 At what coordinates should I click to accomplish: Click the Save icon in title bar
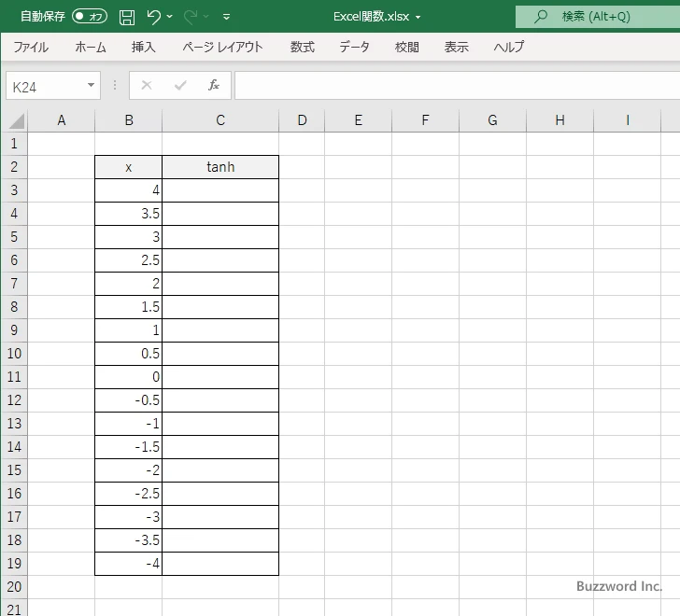click(127, 17)
